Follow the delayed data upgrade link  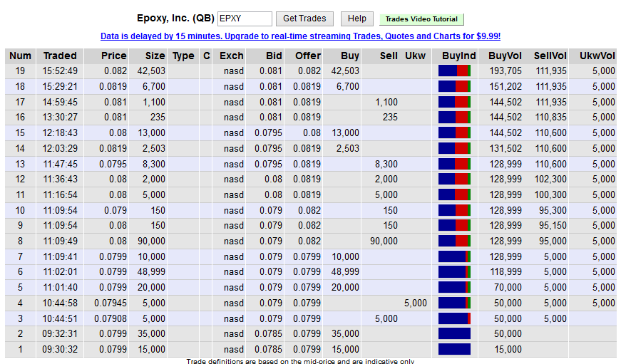(300, 36)
